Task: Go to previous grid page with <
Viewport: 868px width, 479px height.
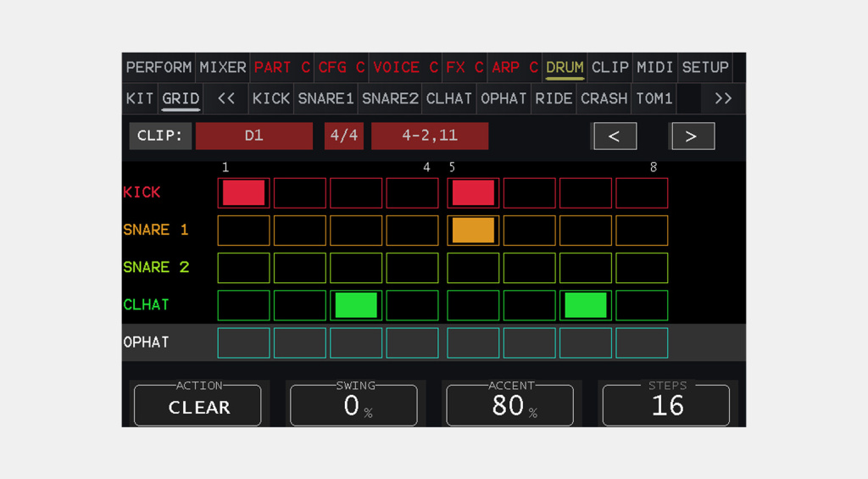Action: pos(615,136)
